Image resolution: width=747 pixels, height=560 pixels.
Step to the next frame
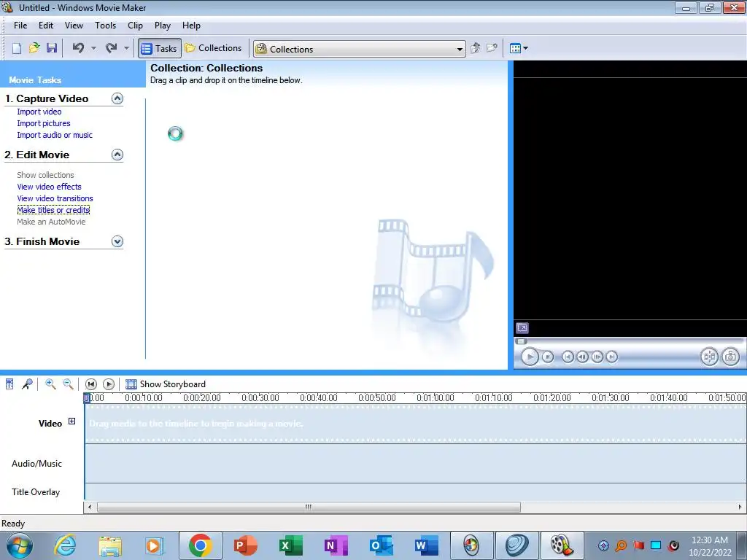pyautogui.click(x=597, y=357)
